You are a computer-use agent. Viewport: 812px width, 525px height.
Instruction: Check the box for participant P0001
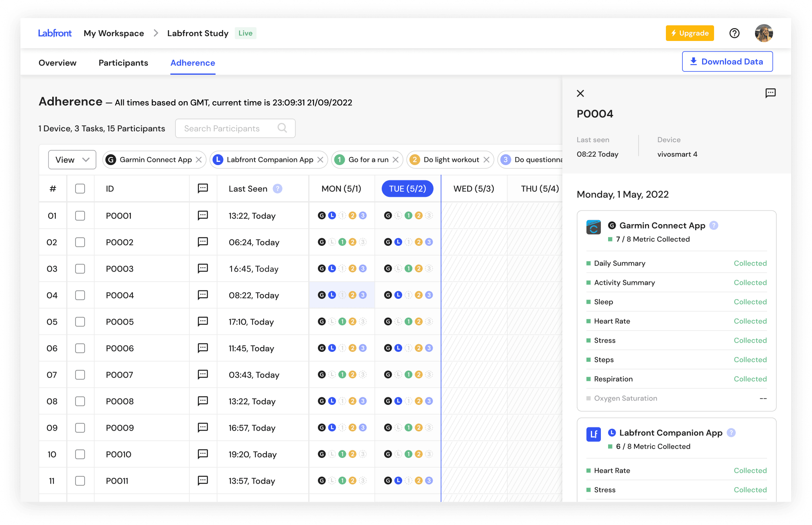(x=80, y=216)
